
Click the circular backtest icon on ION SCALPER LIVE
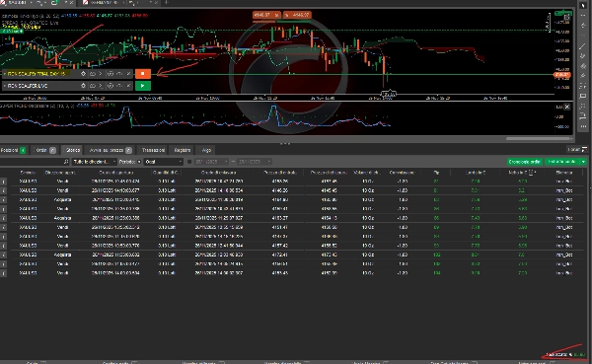pos(110,86)
